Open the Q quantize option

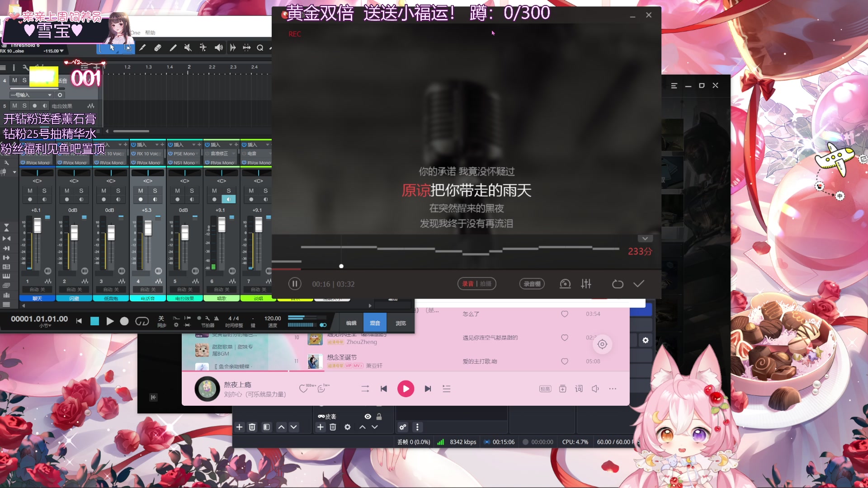[x=260, y=47]
